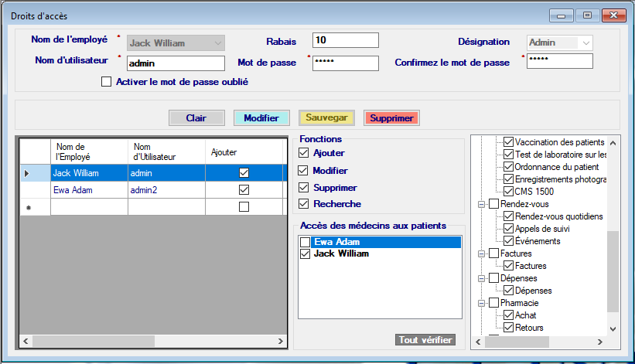Screen dimensions: 635x364
Task: Uncheck Ajouter checkbox in Ewa Adam row
Action: tap(244, 189)
